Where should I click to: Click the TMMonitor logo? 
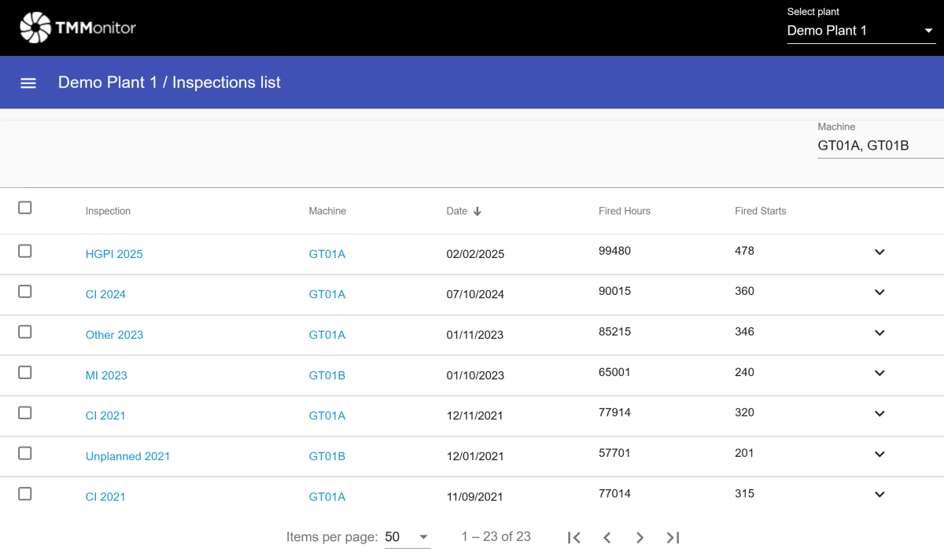tap(78, 28)
